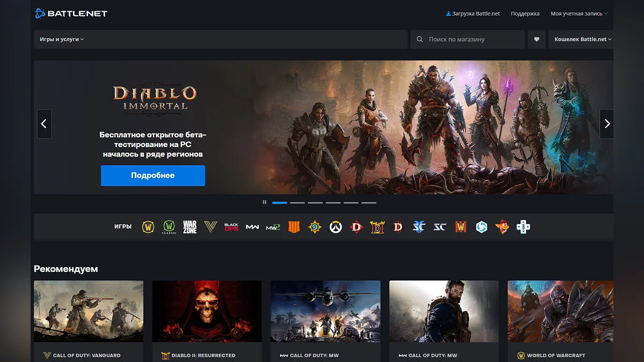The height and width of the screenshot is (362, 644).
Task: Open the Diablo II: Resurrected skull thumbnail
Action: coord(207,311)
